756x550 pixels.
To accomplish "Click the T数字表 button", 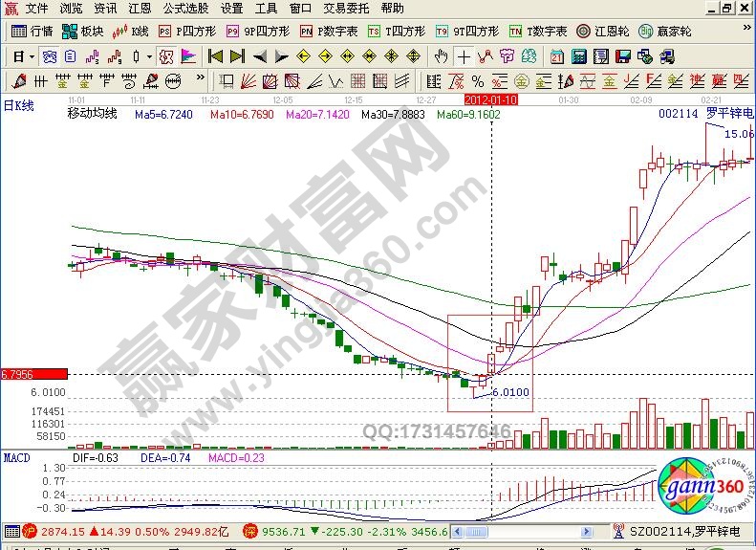I will [538, 31].
